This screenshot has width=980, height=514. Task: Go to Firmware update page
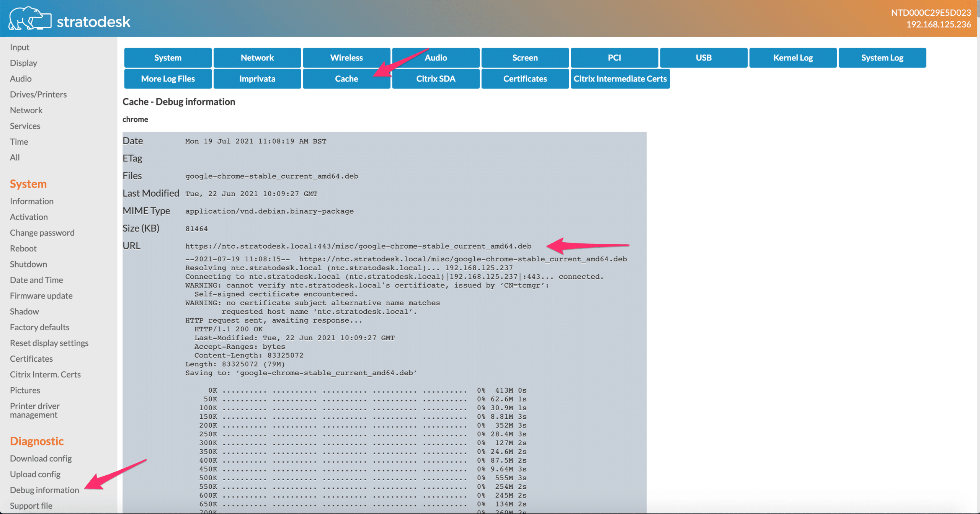(41, 295)
